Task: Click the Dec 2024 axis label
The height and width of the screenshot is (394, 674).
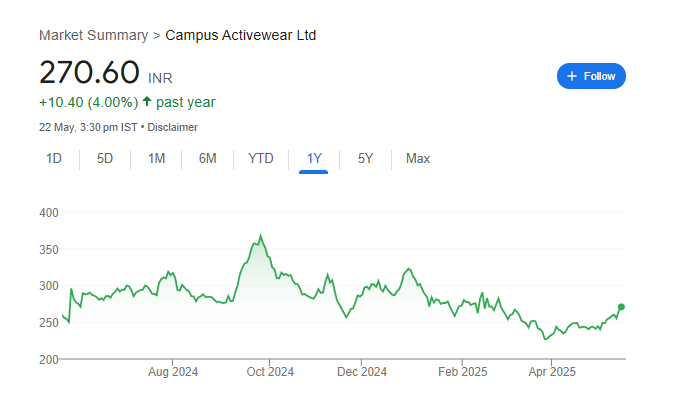Action: click(x=362, y=372)
